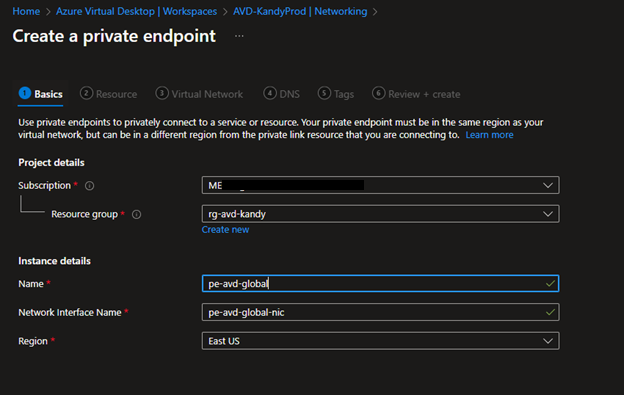Image resolution: width=624 pixels, height=395 pixels.
Task: Switch to the Virtual Network tab
Action: [199, 94]
